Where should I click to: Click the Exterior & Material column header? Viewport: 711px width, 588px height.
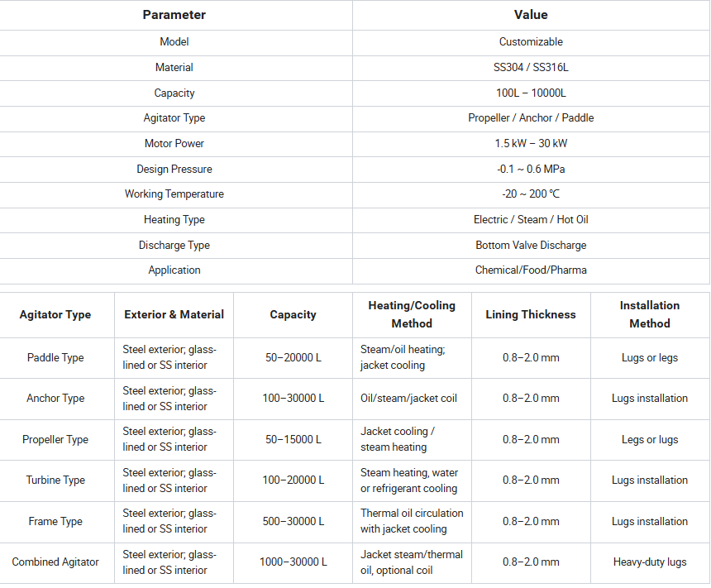(x=174, y=314)
